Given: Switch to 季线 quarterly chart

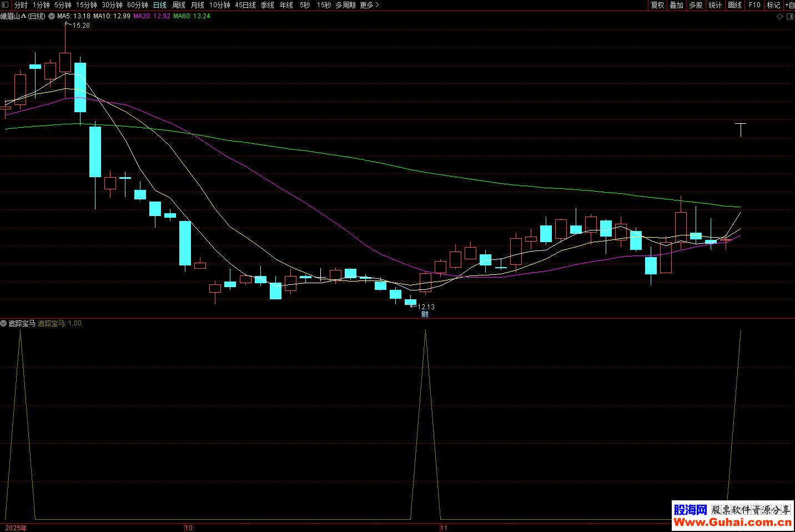Looking at the screenshot, I should click(268, 5).
